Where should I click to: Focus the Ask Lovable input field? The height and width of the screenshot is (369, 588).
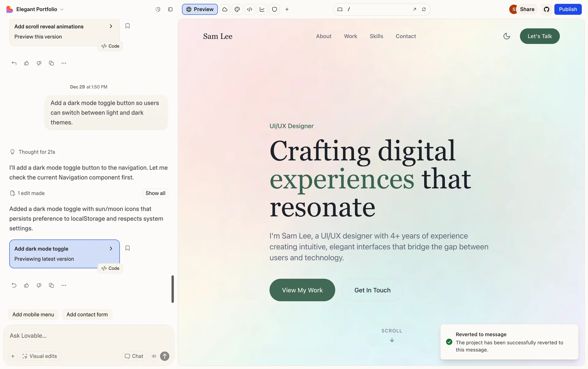coord(89,336)
